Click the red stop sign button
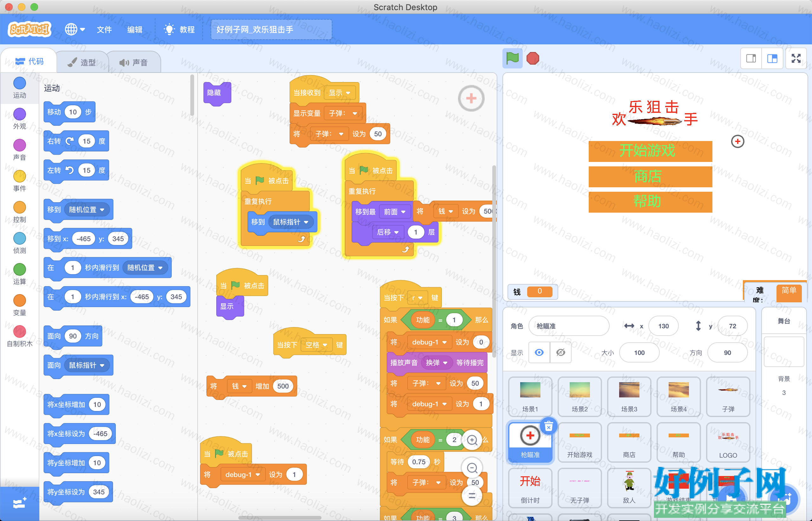This screenshot has height=521, width=812. coord(533,59)
